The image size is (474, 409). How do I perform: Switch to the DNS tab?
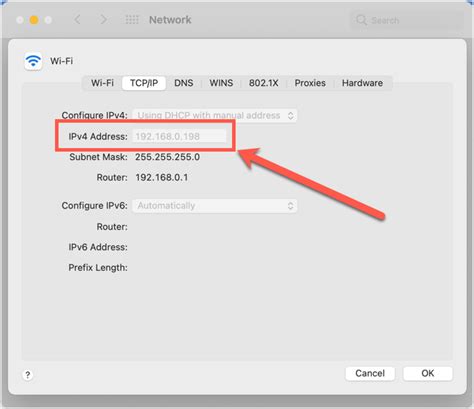[184, 83]
